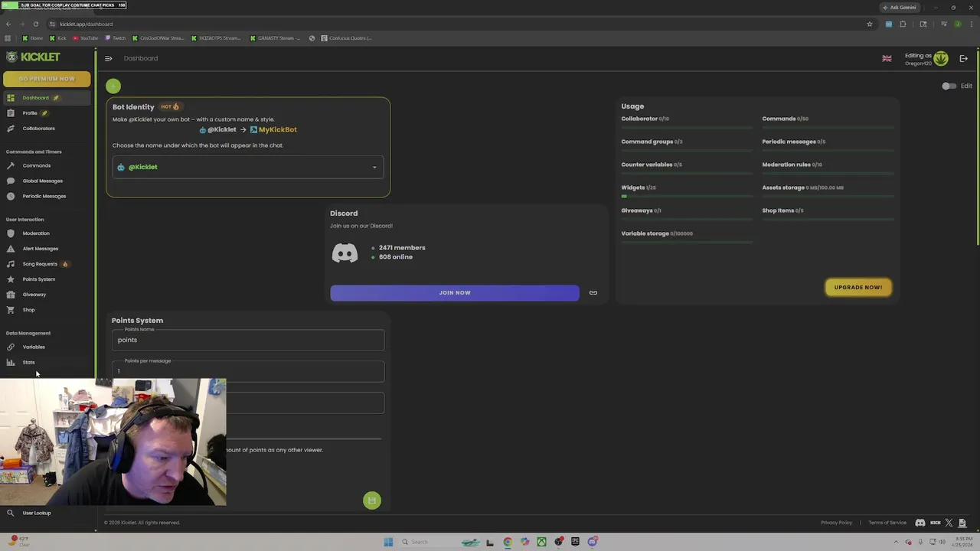Collapse the sidebar with hamburger icon
980x551 pixels.
(108, 58)
